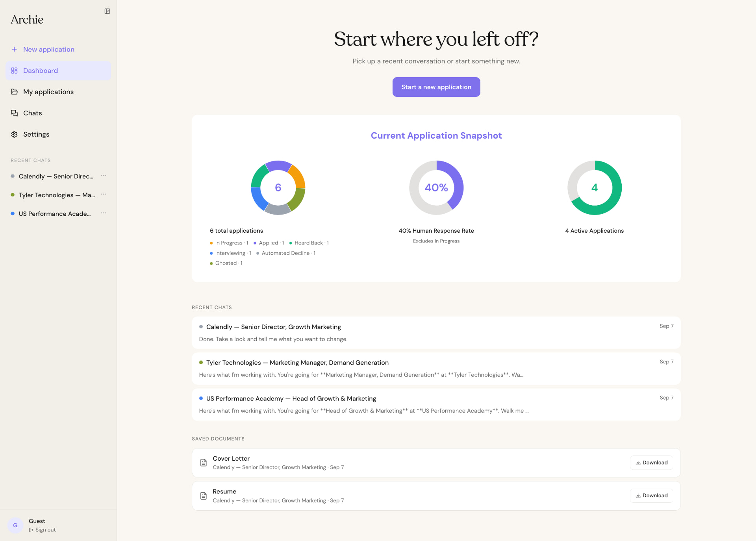Click the Archie logo text
This screenshot has width=756, height=541.
pos(27,20)
